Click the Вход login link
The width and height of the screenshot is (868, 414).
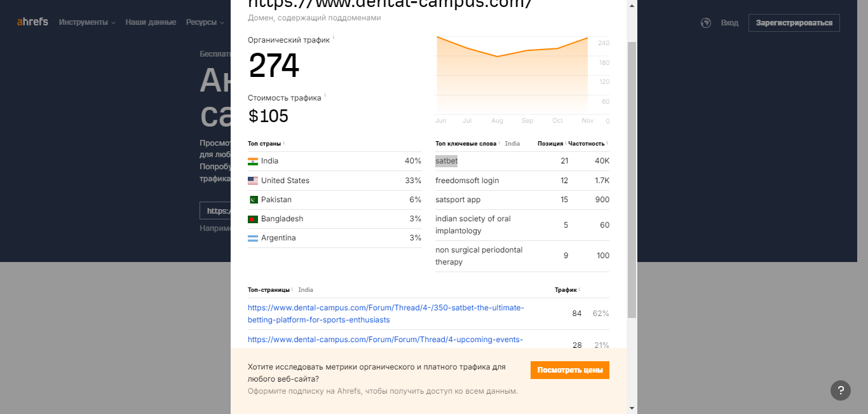(x=729, y=23)
